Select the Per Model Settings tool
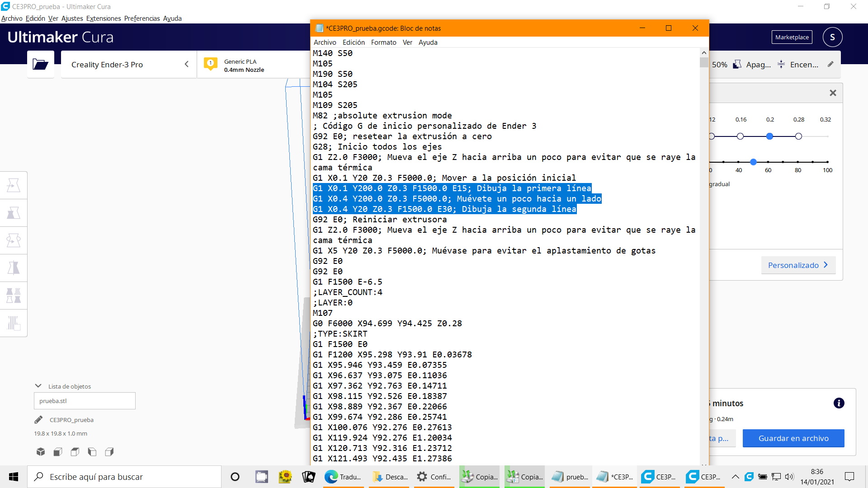This screenshot has width=868, height=488. click(x=14, y=296)
